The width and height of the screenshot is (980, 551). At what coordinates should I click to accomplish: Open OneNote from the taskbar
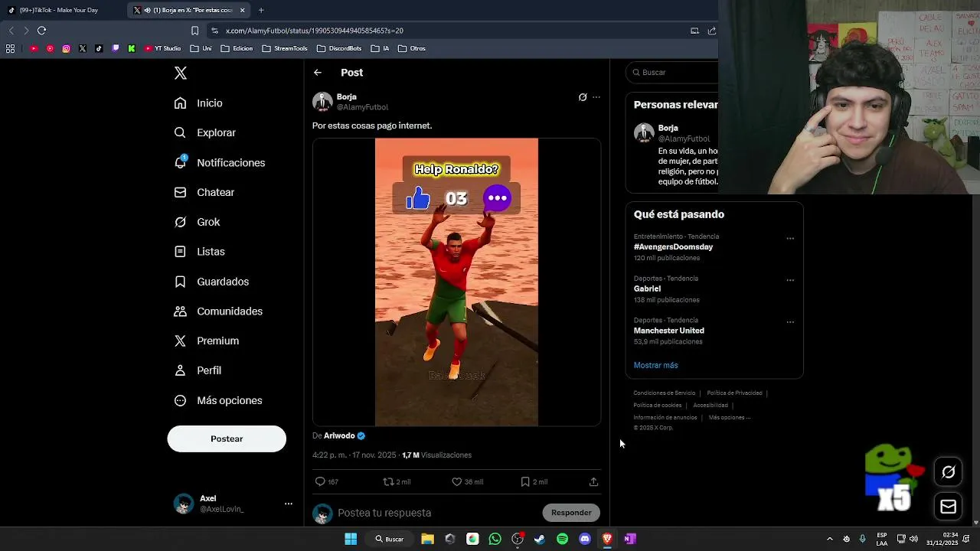pyautogui.click(x=629, y=539)
